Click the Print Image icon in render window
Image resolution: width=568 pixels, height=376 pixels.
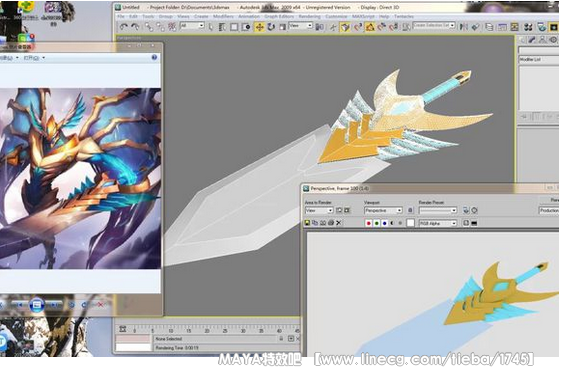(331, 223)
